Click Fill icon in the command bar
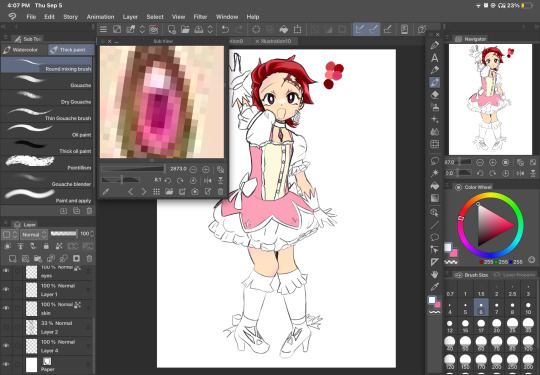 (x=284, y=30)
